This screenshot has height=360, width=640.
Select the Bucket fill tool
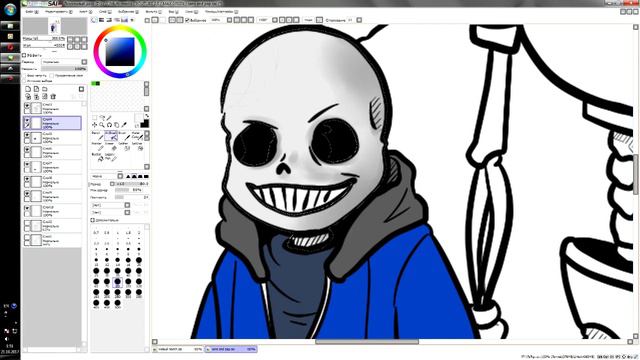(98, 157)
